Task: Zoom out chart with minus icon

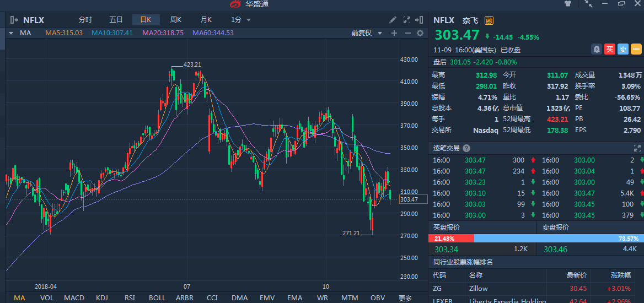Action: pyautogui.click(x=408, y=33)
